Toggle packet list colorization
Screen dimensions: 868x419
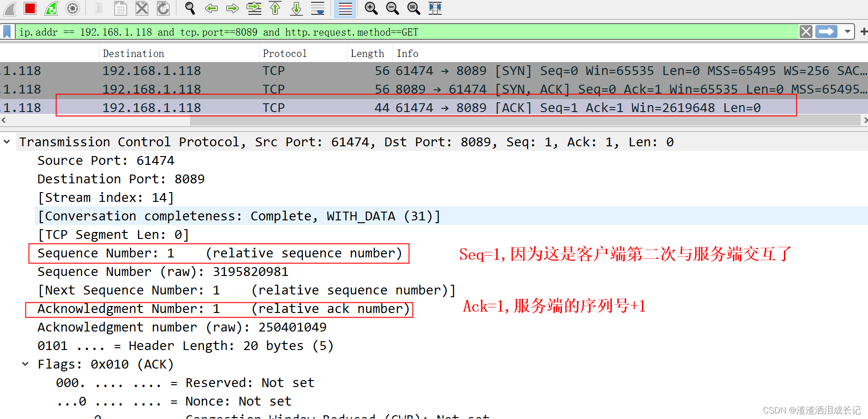[x=345, y=8]
